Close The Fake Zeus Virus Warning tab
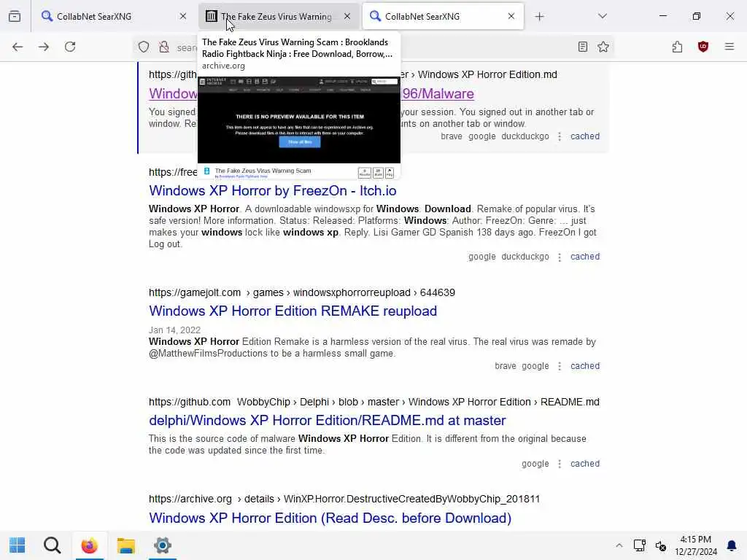The height and width of the screenshot is (560, 747). tap(347, 16)
